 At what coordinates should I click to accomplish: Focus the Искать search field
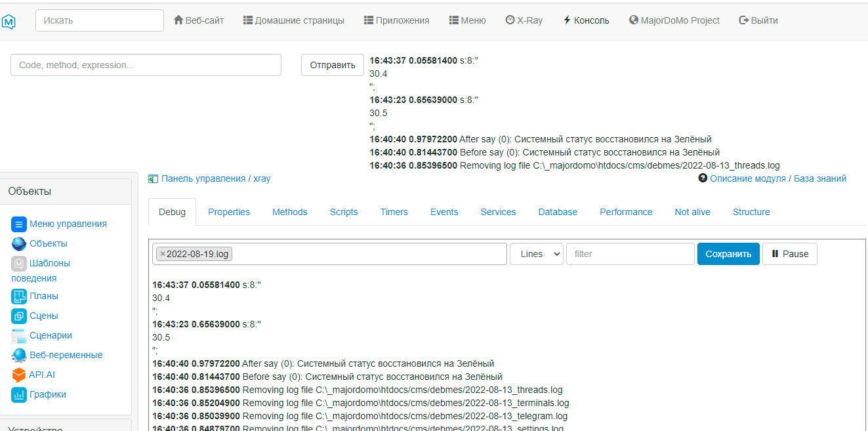[x=100, y=20]
